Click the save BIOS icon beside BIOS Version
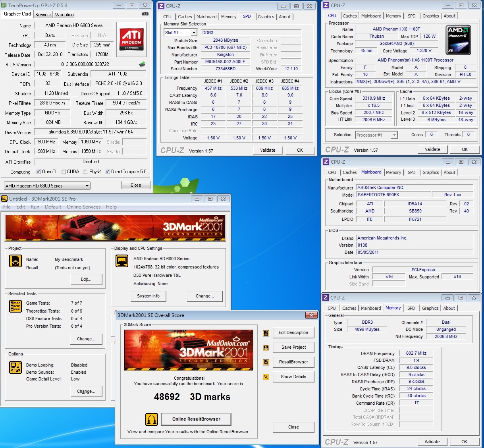The width and height of the screenshot is (484, 448). 142,64
